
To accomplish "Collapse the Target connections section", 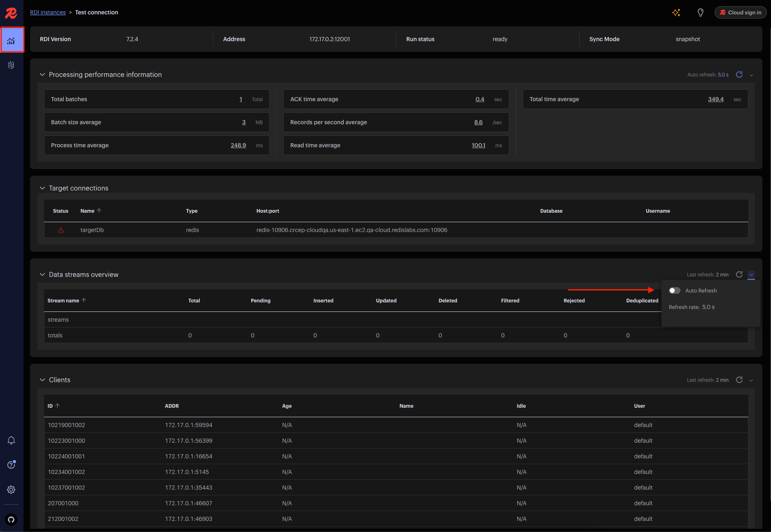I will (42, 188).
